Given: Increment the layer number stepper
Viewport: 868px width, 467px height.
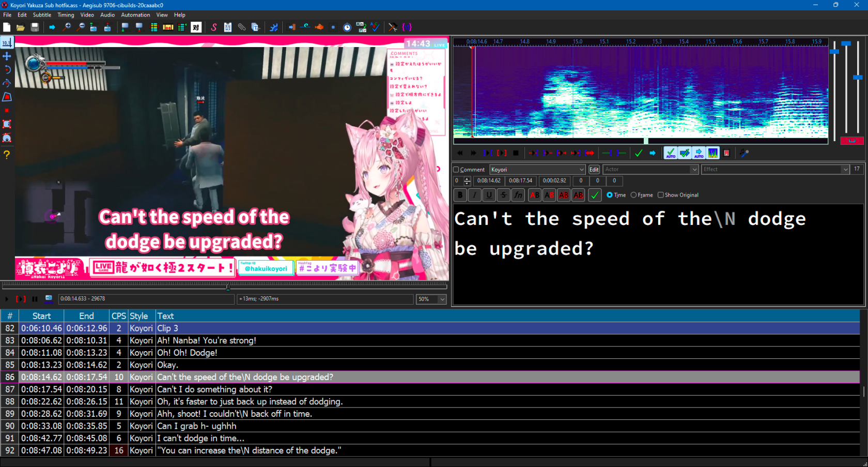Looking at the screenshot, I should pyautogui.click(x=468, y=179).
